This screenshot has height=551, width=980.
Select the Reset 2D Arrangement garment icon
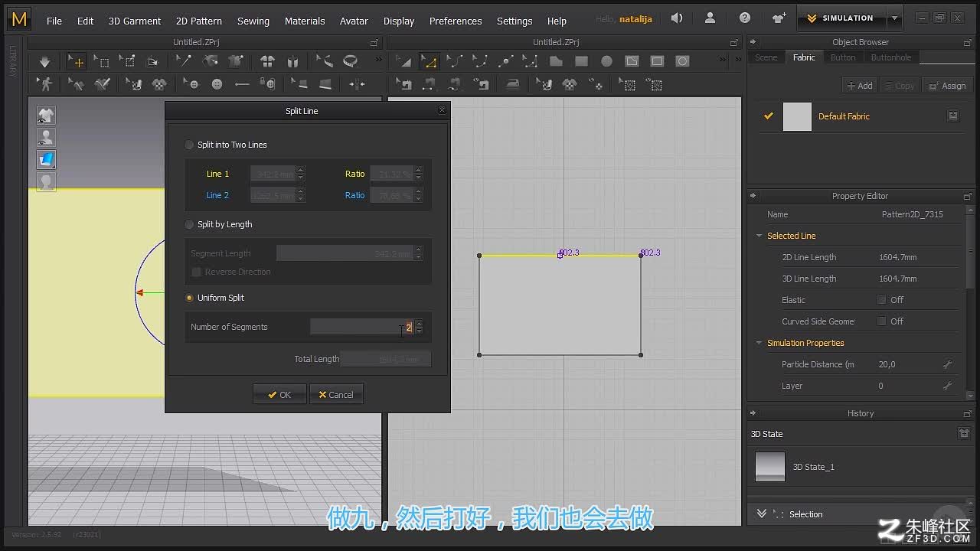coord(267,61)
